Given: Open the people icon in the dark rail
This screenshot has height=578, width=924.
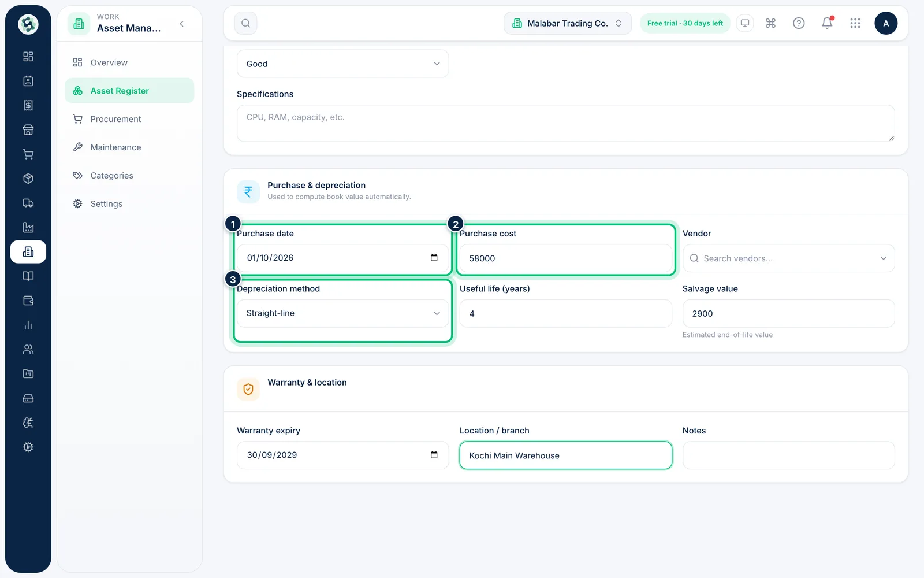Looking at the screenshot, I should pyautogui.click(x=28, y=350).
